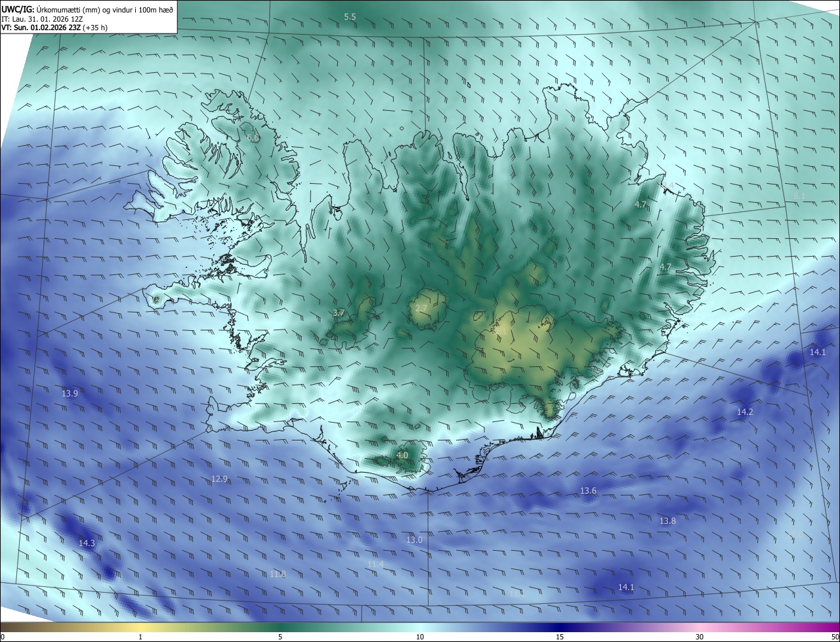
Task: Select the 'IT: Lau. 31. 01. 2026 12Z' line
Action: pyautogui.click(x=42, y=19)
